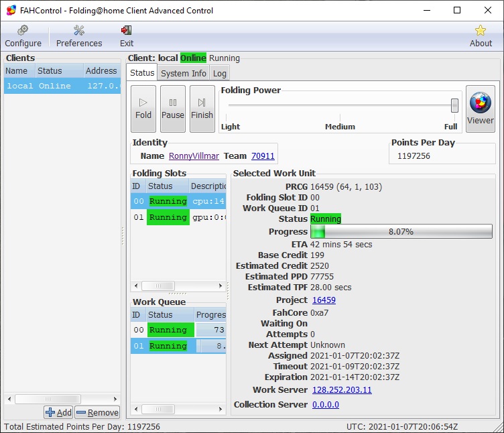Open Preferences tools icon
The height and width of the screenshot is (433, 504).
pos(79,31)
